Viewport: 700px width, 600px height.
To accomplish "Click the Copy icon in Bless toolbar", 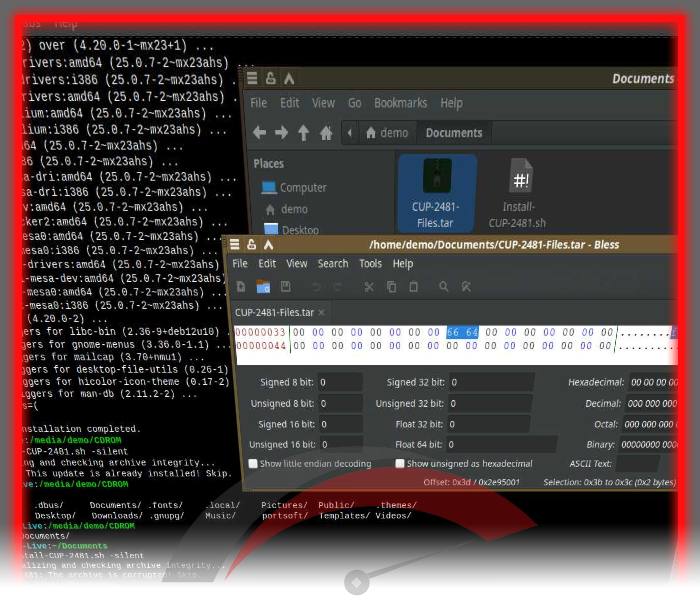I will click(392, 287).
